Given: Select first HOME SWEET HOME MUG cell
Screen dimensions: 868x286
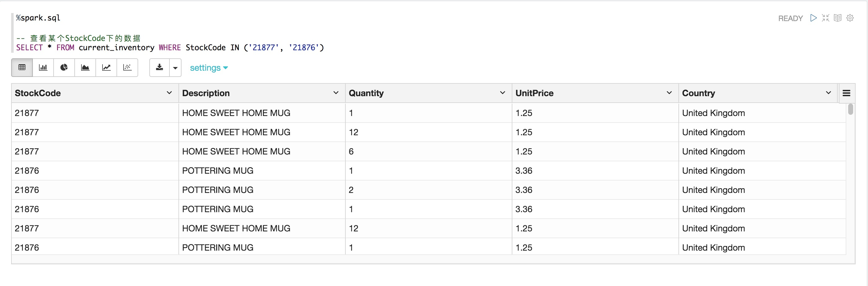Looking at the screenshot, I should [262, 113].
